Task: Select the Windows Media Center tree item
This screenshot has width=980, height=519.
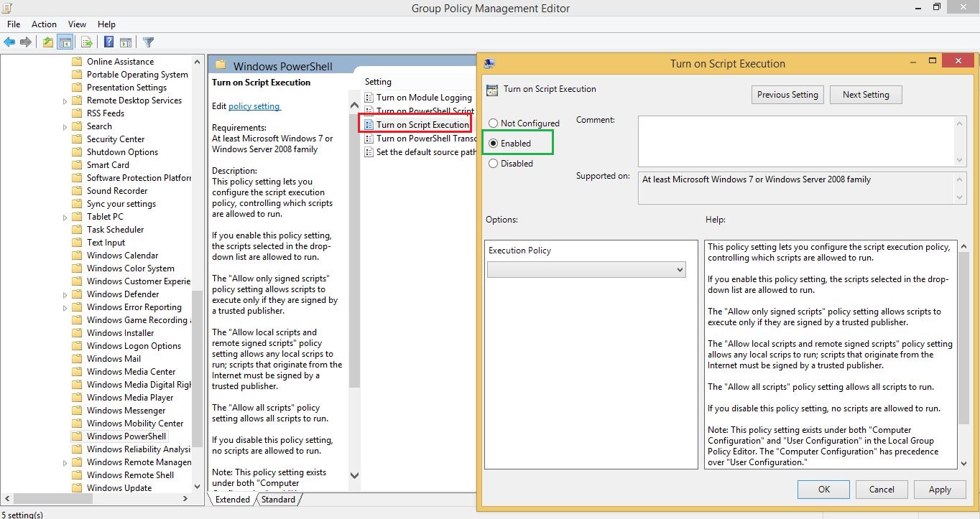Action: coord(131,372)
